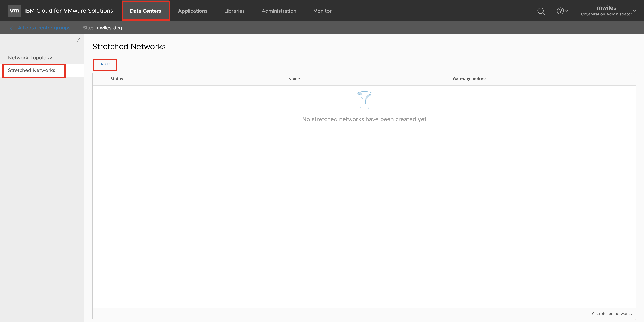644x322 pixels.
Task: Select Network Topology in the sidebar
Action: 30,58
